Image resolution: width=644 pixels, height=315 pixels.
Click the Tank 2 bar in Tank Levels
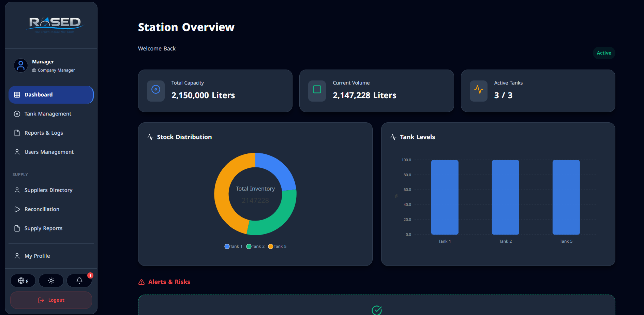(505, 197)
